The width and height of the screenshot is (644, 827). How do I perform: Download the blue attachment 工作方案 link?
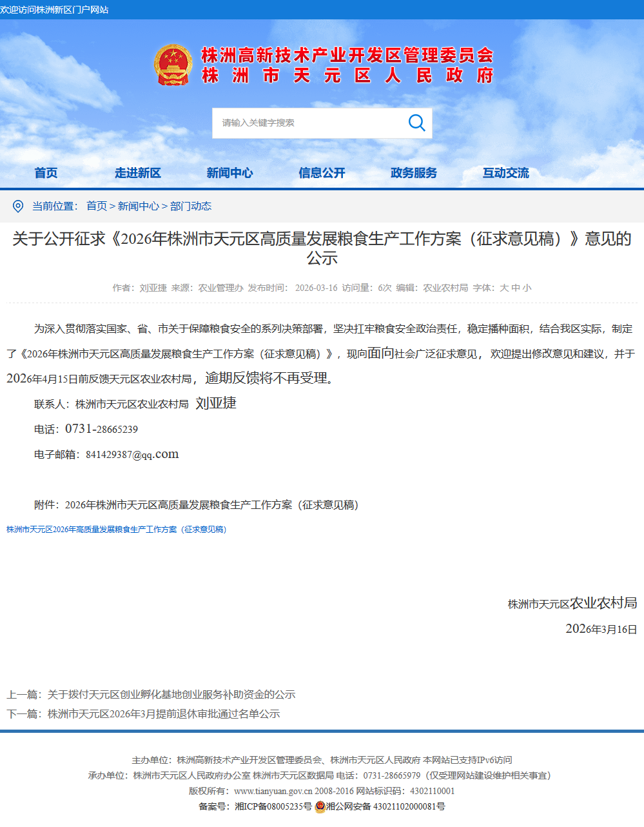click(x=116, y=530)
